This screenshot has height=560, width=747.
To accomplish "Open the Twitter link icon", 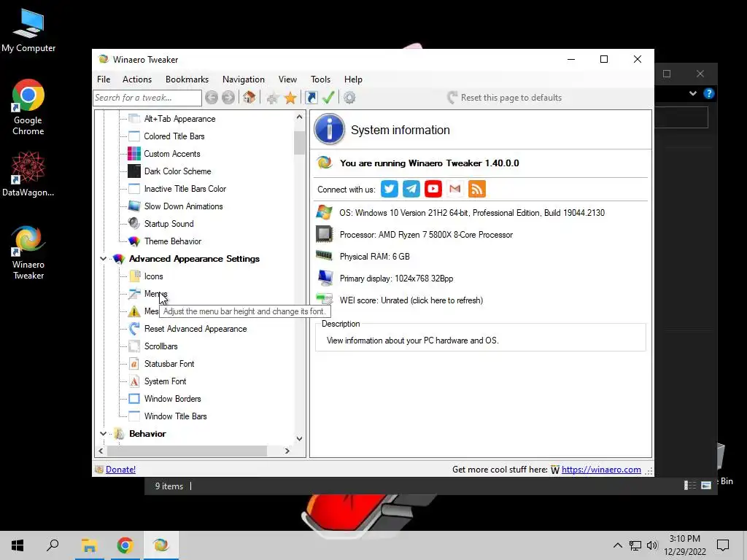I will point(390,189).
